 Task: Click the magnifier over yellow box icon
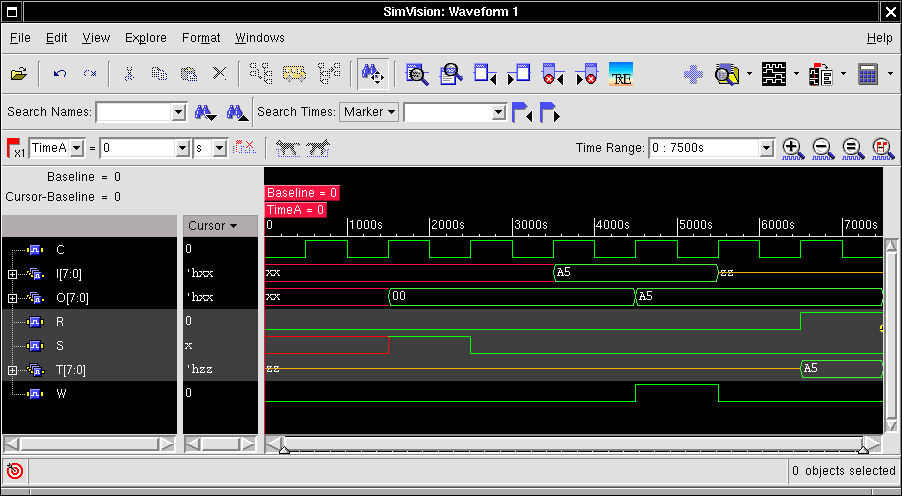[x=727, y=74]
